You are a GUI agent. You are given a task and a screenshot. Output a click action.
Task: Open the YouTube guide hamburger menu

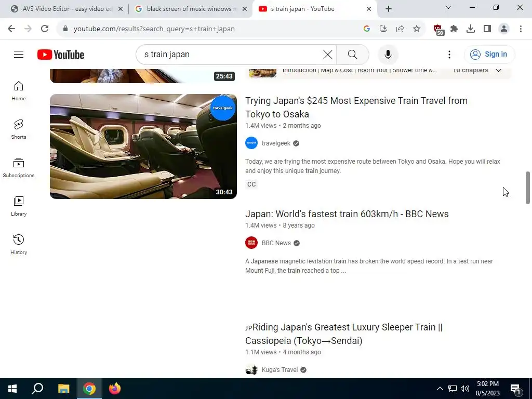click(x=19, y=54)
